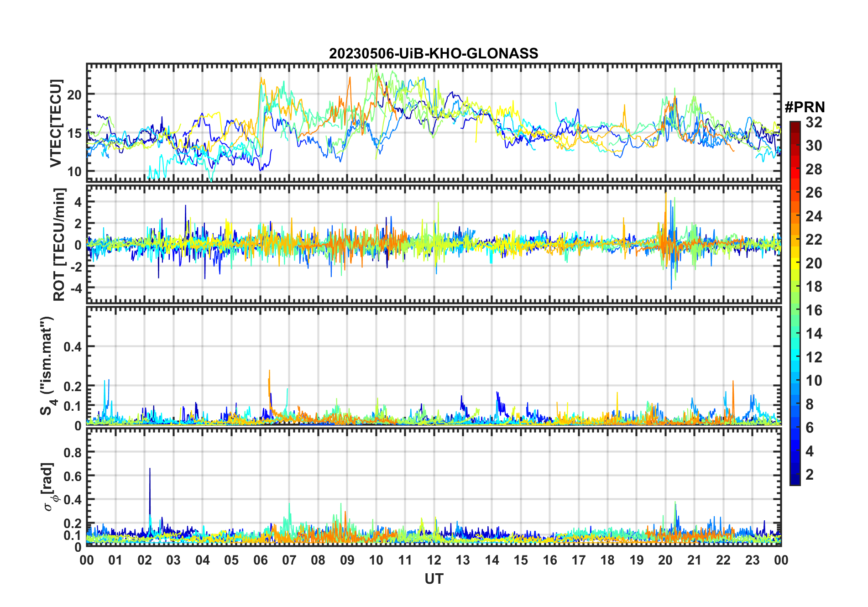This screenshot has height=607, width=868.
Task: Click x-axis tick label 19
Action: click(637, 560)
